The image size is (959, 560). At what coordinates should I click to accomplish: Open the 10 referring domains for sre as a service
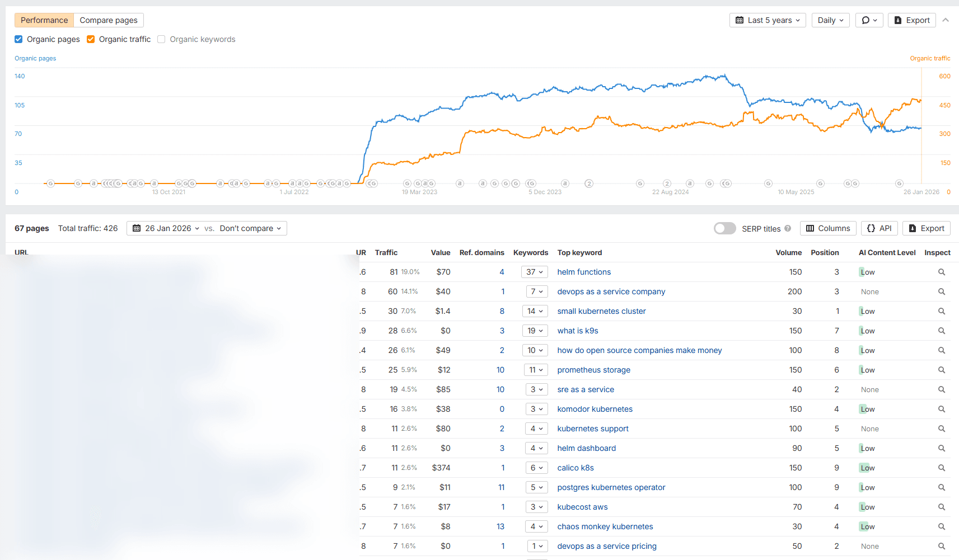pos(500,389)
